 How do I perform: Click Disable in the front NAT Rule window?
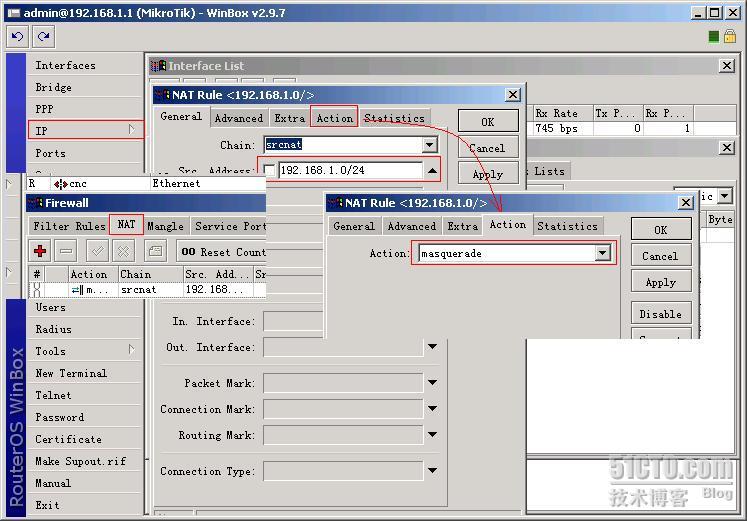pos(661,314)
